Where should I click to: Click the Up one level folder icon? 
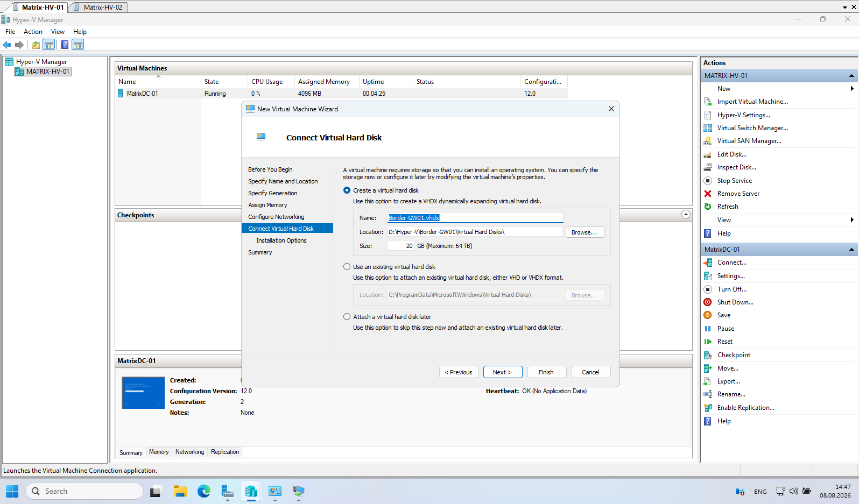(36, 45)
